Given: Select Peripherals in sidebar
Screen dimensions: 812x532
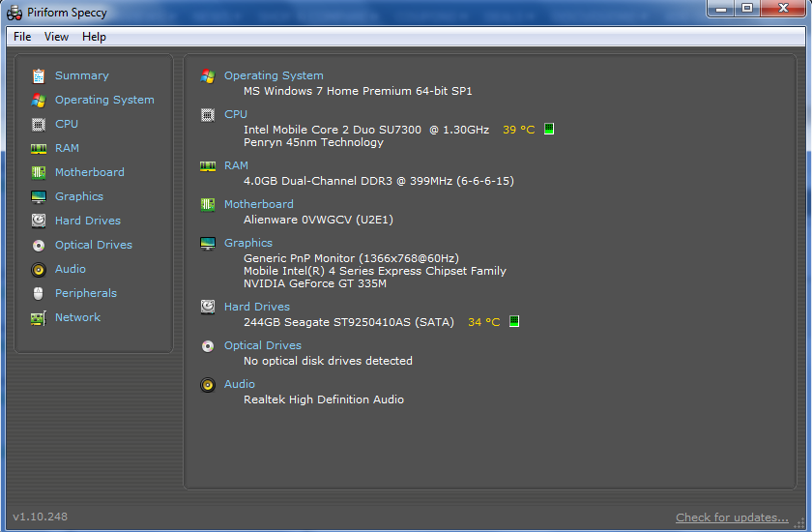Looking at the screenshot, I should [x=86, y=293].
